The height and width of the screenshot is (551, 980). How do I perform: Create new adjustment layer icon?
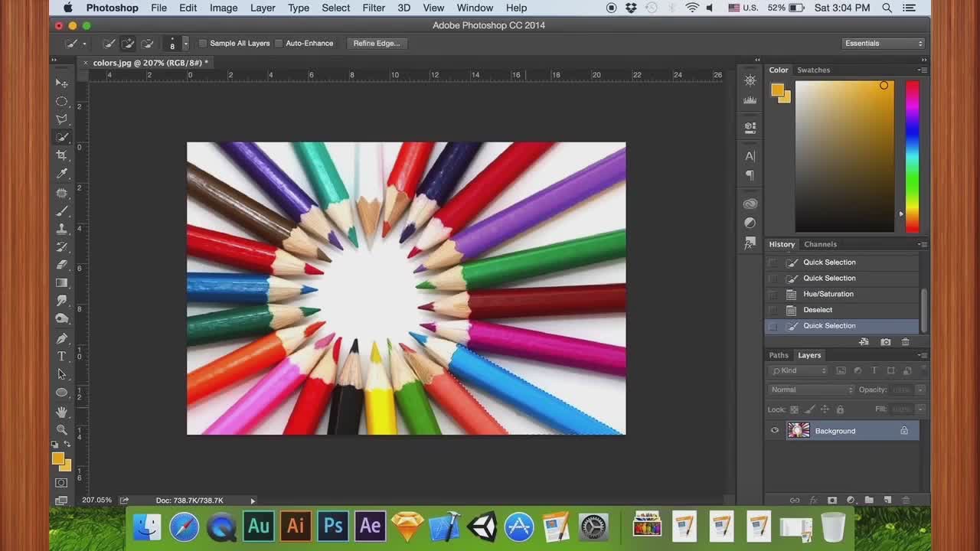coord(851,500)
